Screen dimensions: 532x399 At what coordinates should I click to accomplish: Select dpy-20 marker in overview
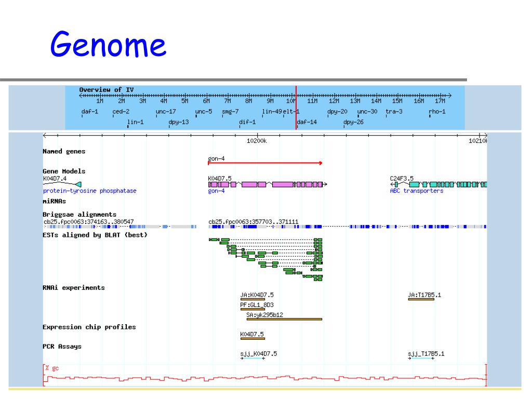337,112
